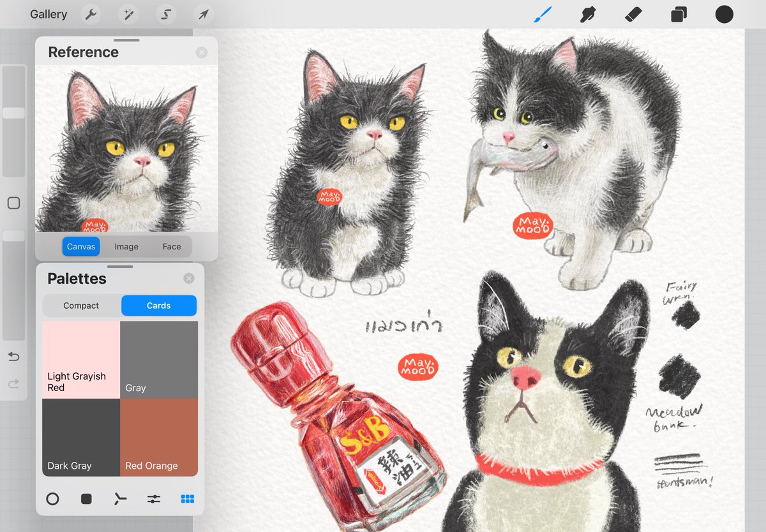Open the color Value sliders tab
766x532 pixels.
153,499
